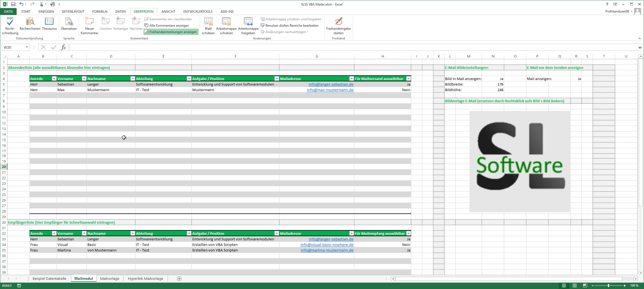Follow the info@max-mustermann.de link
This screenshot has width=644, height=289.
pyautogui.click(x=330, y=90)
